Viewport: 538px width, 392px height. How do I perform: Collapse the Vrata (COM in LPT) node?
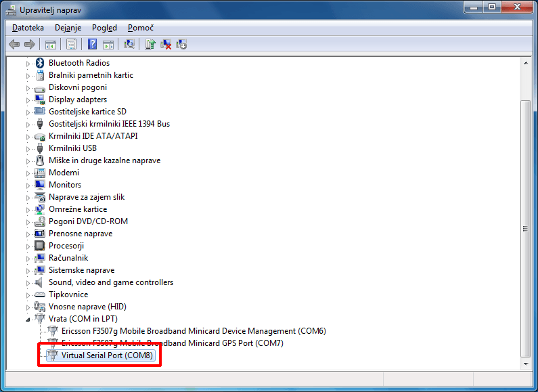pos(28,319)
